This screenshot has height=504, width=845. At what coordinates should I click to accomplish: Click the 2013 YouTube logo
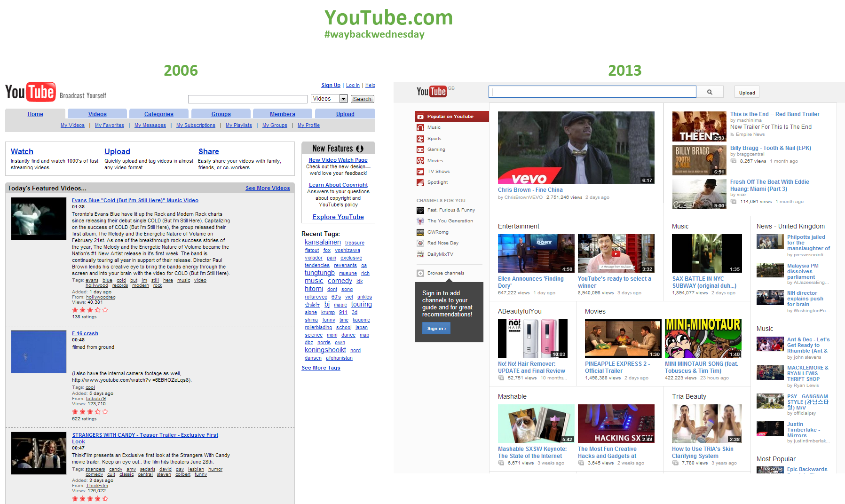(x=431, y=91)
